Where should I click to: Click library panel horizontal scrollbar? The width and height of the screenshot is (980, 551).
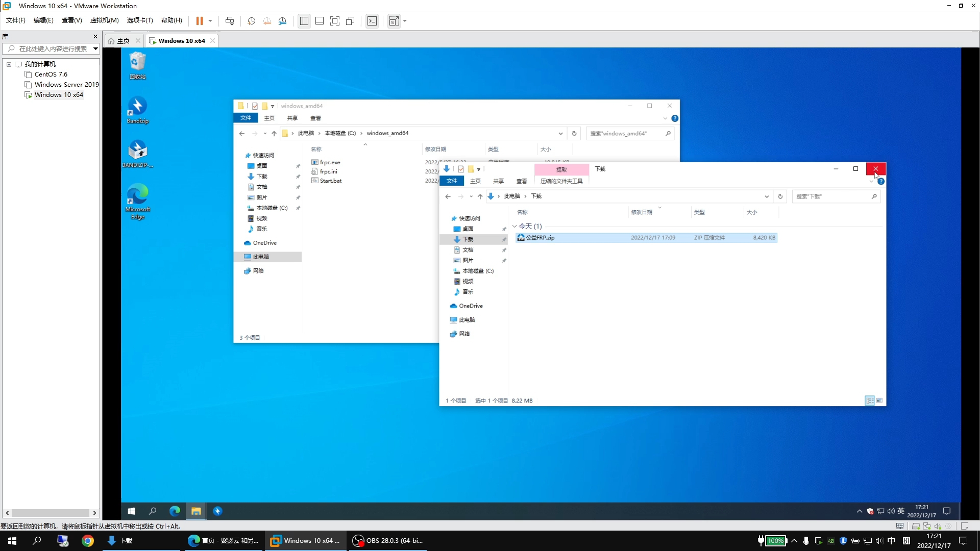click(x=51, y=513)
